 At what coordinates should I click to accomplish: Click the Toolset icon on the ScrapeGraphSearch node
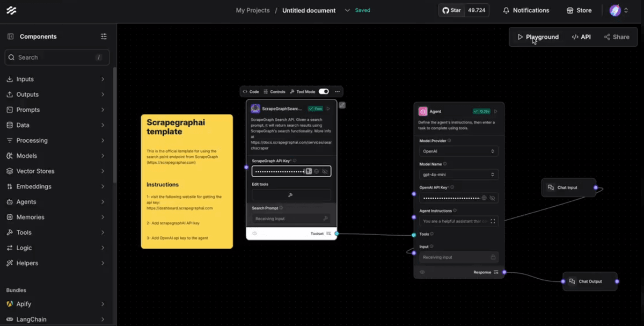tap(328, 234)
